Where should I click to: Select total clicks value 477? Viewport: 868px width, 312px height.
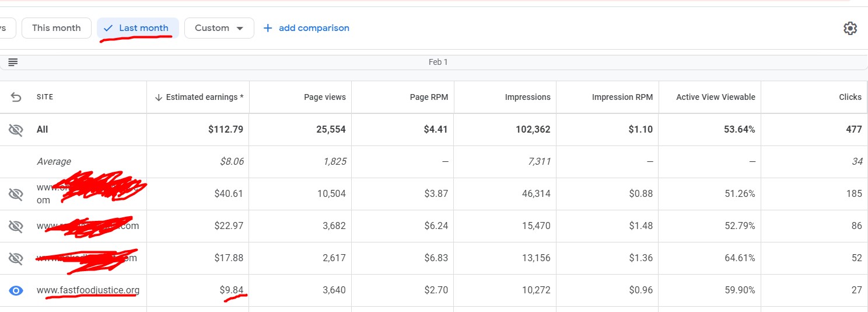(854, 130)
